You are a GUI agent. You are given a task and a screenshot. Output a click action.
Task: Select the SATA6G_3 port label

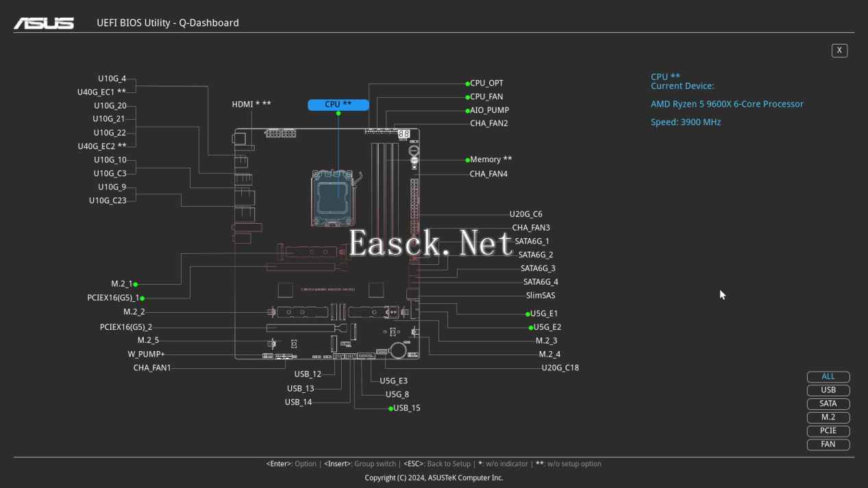click(x=538, y=268)
